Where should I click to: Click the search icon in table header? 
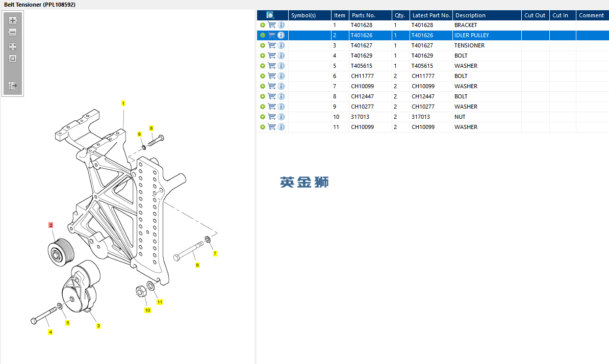270,15
